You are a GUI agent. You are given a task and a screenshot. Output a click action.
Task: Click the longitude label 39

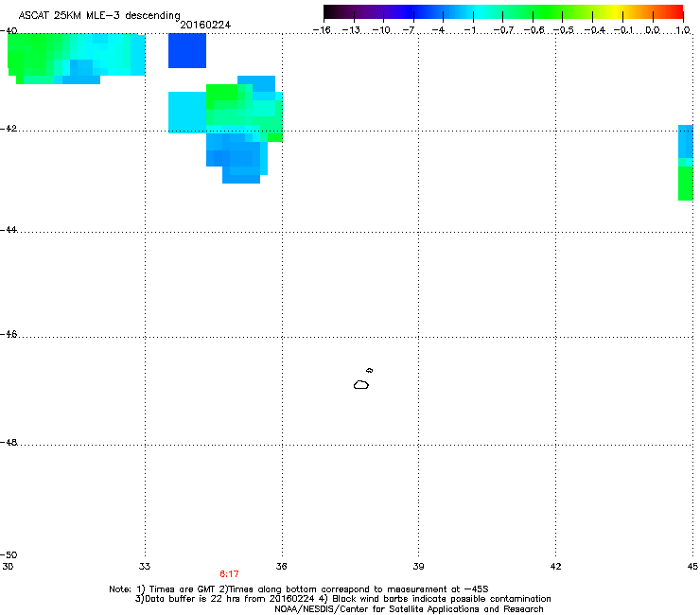point(418,567)
